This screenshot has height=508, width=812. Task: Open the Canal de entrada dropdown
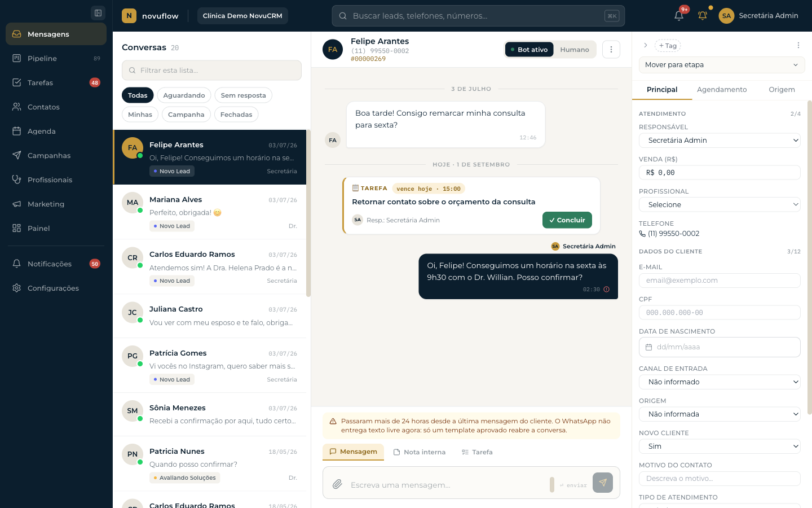pos(720,382)
